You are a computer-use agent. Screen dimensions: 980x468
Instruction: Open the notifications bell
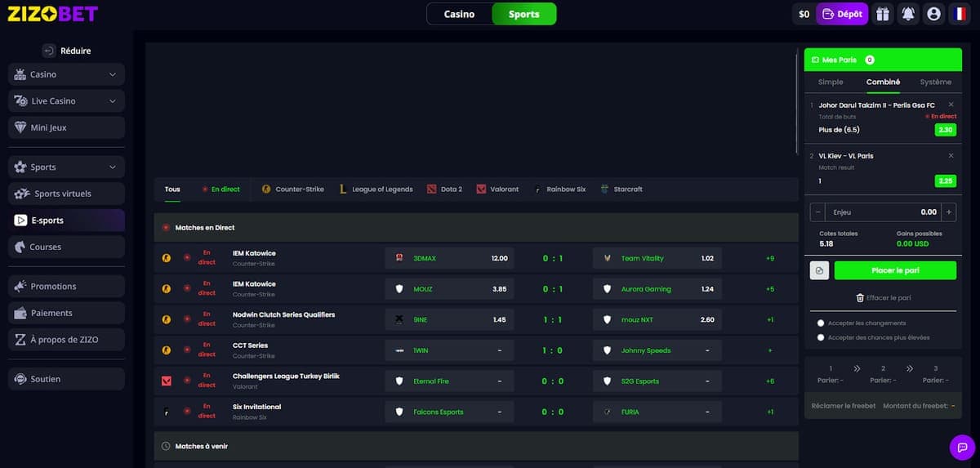pos(908,14)
